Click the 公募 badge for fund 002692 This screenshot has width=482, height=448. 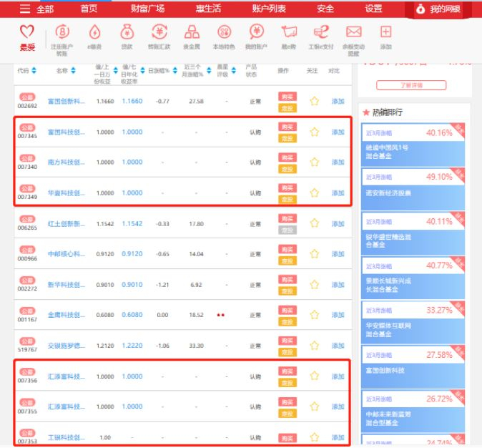[x=27, y=97]
